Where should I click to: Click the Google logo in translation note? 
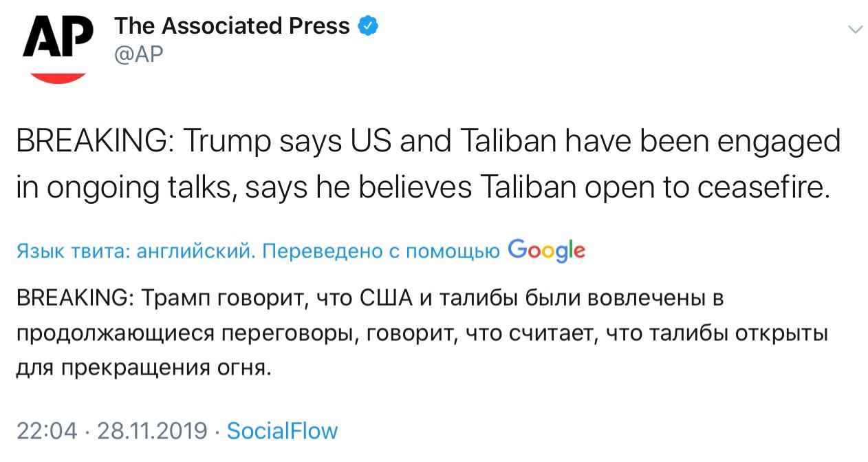click(546, 251)
